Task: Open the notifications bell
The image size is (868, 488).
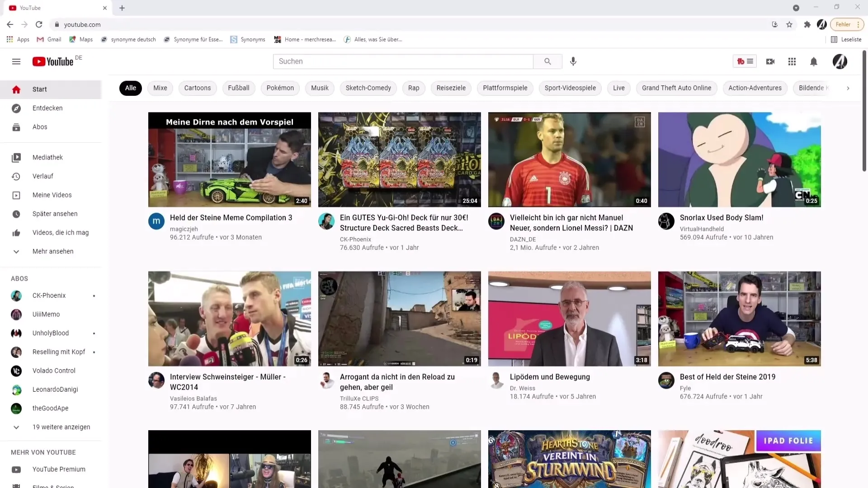Action: point(814,61)
